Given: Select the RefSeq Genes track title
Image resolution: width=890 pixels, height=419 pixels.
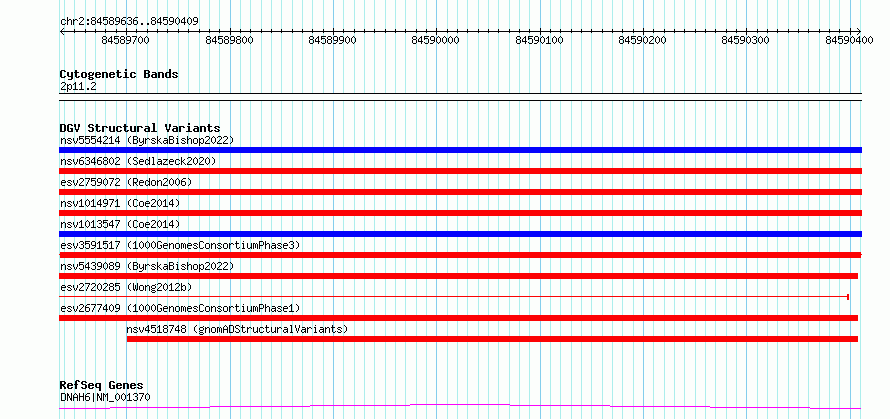Looking at the screenshot, I should [x=102, y=386].
